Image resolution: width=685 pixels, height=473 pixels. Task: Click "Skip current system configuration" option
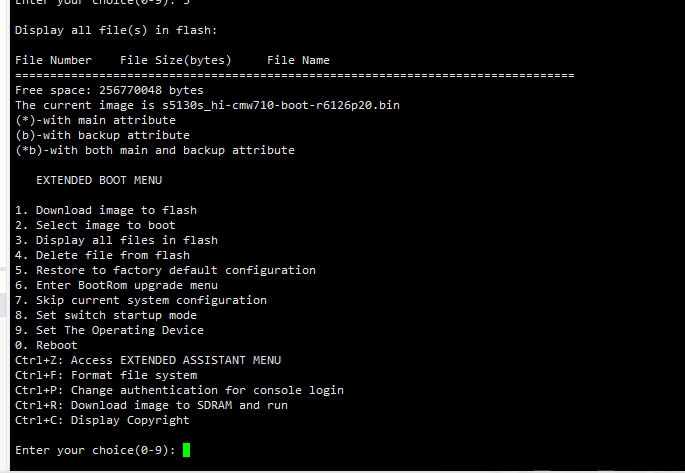tap(141, 300)
